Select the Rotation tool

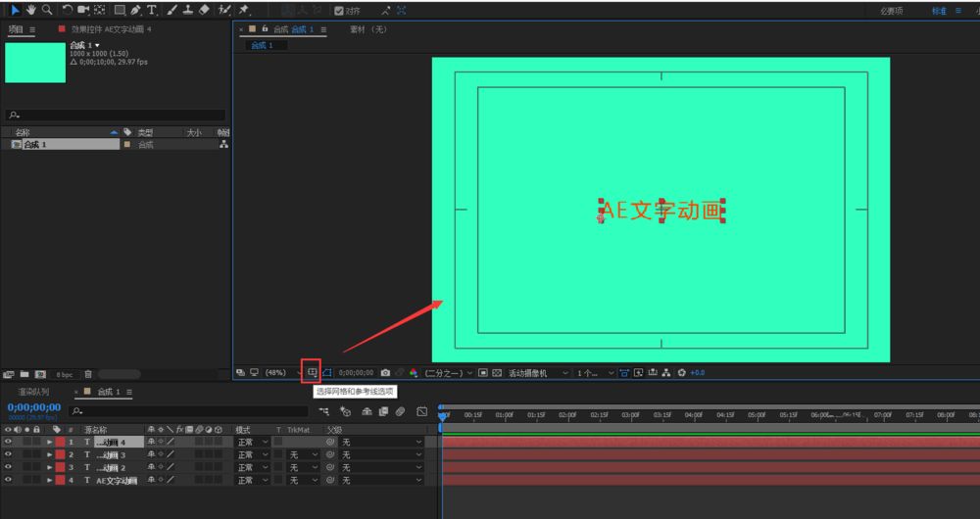[67, 10]
